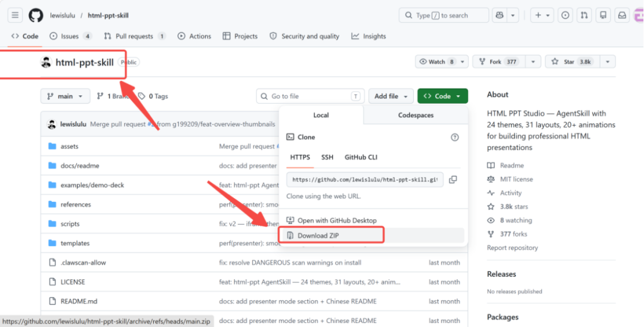This screenshot has height=327, width=644.
Task: Open the pull requests icon in header
Action: pyautogui.click(x=584, y=15)
